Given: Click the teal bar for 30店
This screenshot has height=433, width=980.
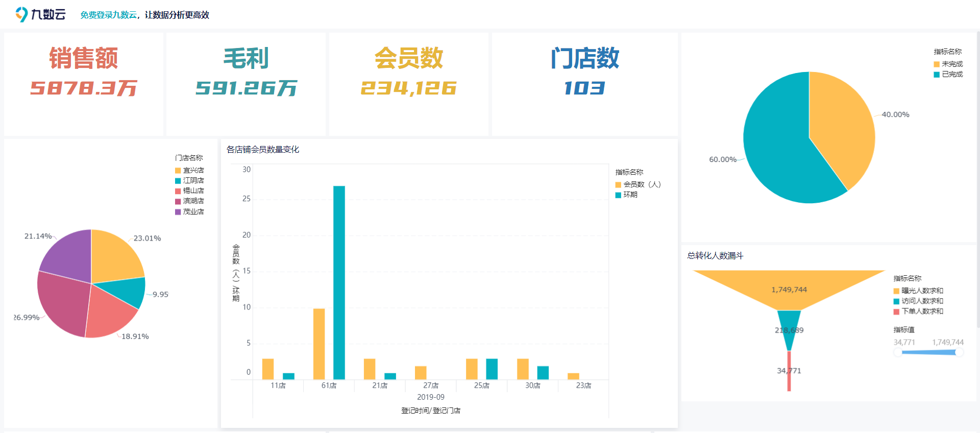Looking at the screenshot, I should click(x=543, y=373).
